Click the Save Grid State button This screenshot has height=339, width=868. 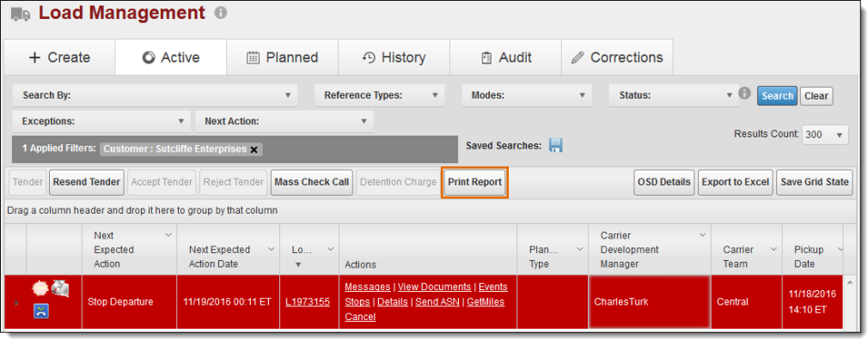pyautogui.click(x=815, y=182)
